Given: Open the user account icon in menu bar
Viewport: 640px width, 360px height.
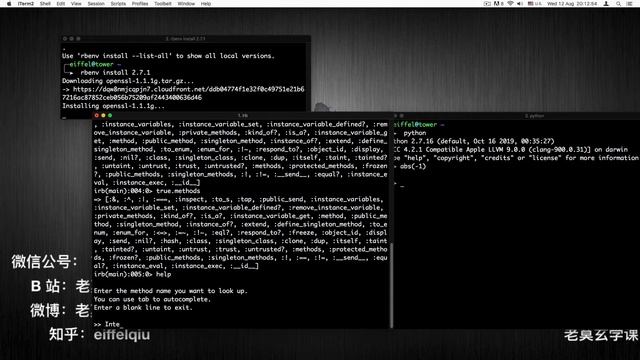Looking at the screenshot, I should [x=606, y=4].
